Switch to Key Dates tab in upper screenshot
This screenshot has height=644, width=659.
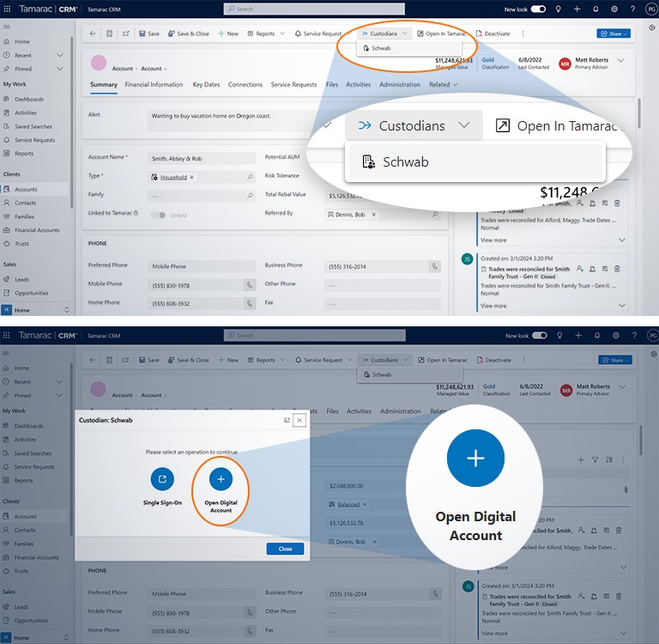pyautogui.click(x=206, y=84)
